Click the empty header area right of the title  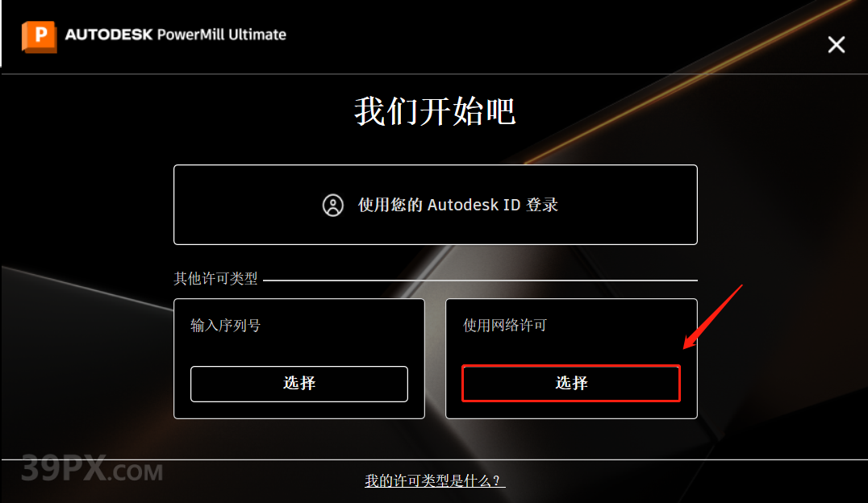tap(553, 36)
